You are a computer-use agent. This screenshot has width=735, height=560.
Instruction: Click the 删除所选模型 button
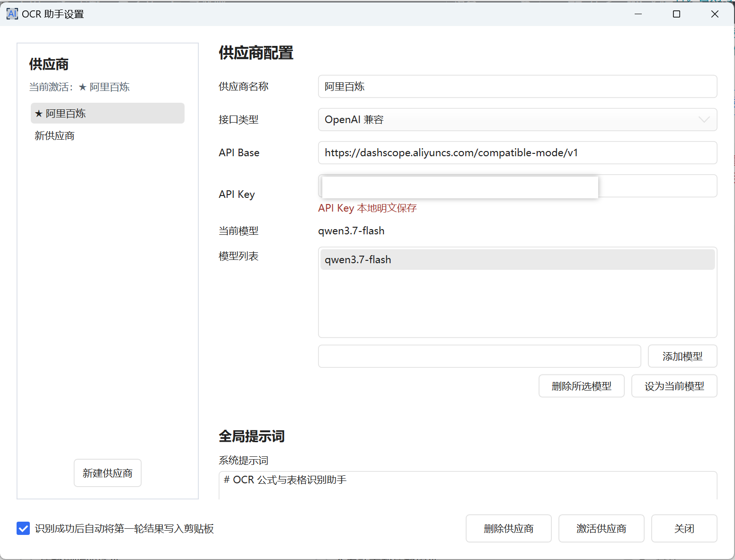point(581,386)
